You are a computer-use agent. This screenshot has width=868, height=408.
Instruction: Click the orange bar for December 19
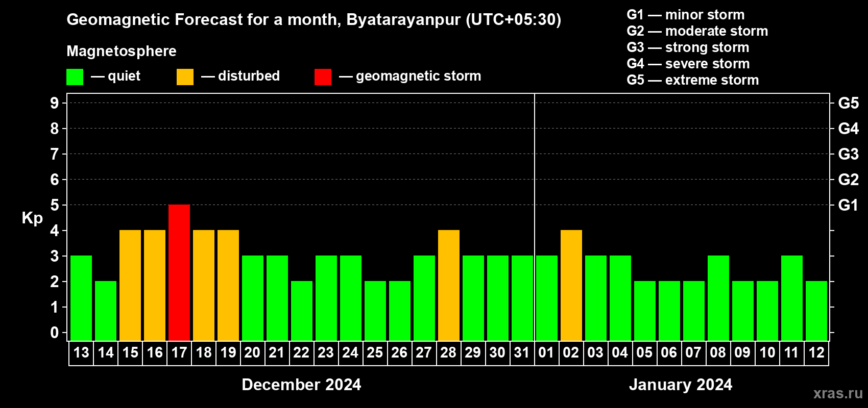click(228, 286)
